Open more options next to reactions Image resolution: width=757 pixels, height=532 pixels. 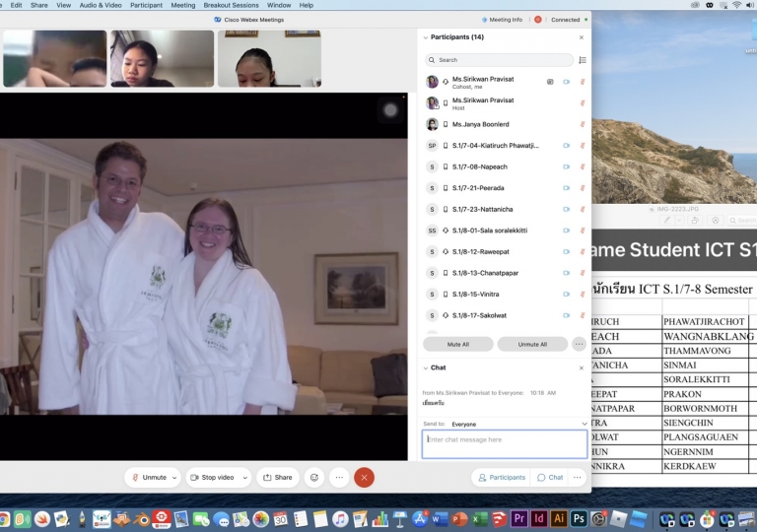coord(339,478)
